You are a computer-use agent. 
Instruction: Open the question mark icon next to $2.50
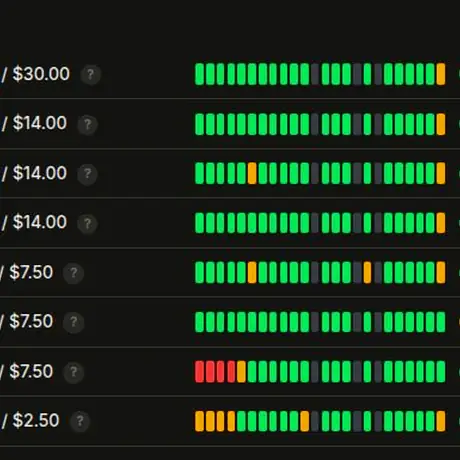coord(80,421)
